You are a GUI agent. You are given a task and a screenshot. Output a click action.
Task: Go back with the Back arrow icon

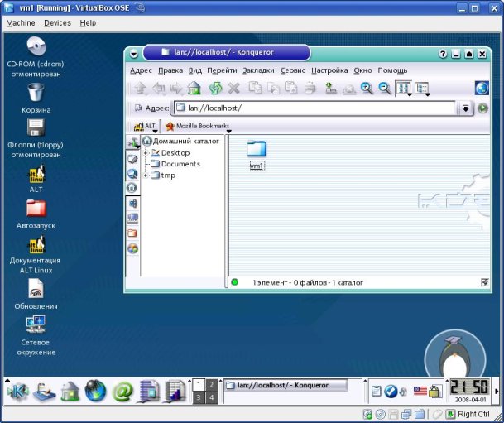pos(159,88)
